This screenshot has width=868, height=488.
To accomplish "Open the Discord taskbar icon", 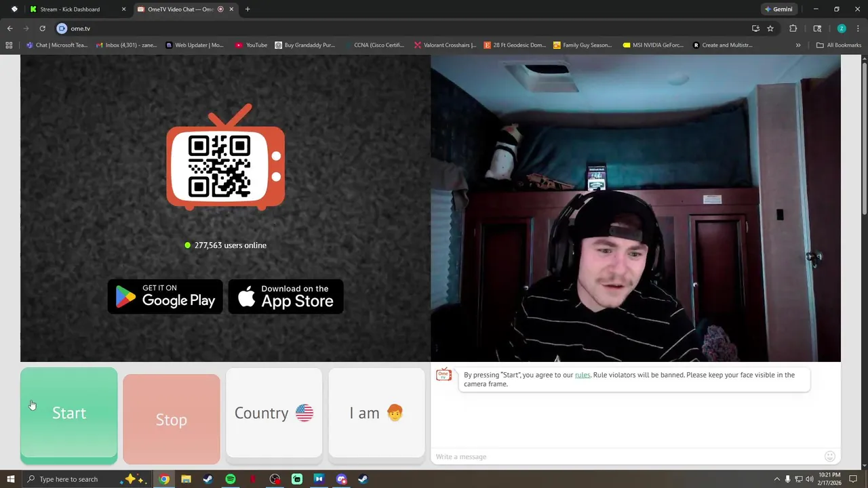I will (341, 479).
